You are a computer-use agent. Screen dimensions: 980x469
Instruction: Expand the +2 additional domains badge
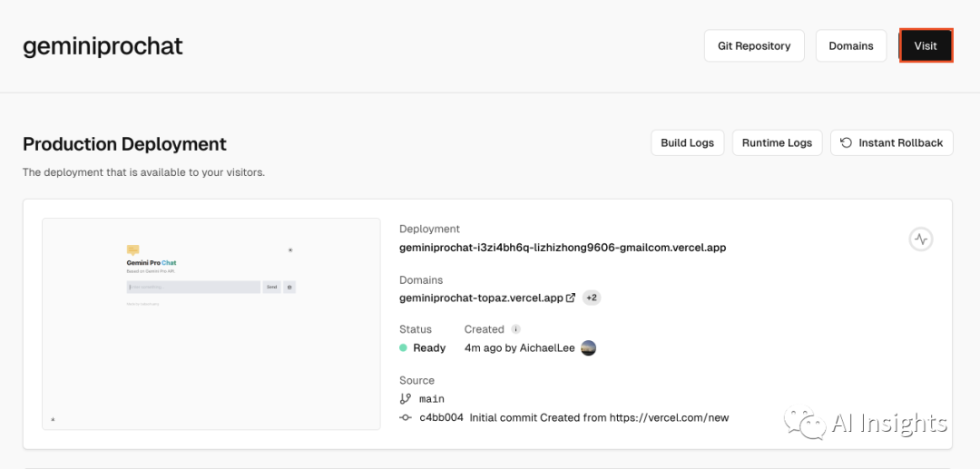coord(592,298)
